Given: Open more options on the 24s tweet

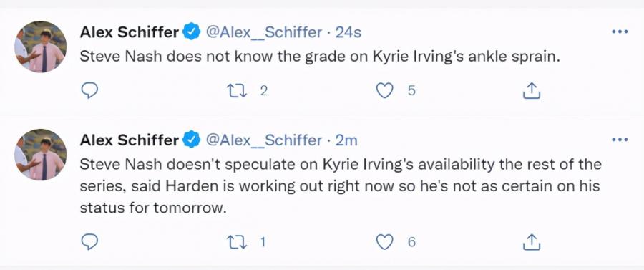Looking at the screenshot, I should (x=620, y=32).
